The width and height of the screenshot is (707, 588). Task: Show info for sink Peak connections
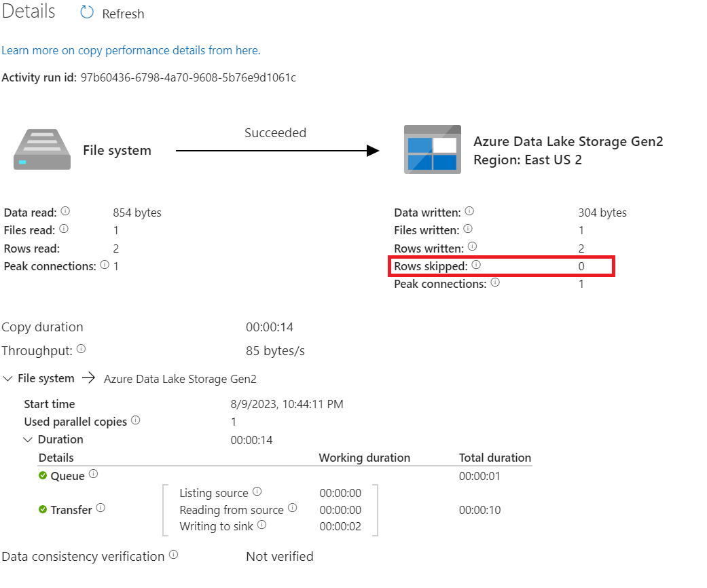[x=495, y=282]
